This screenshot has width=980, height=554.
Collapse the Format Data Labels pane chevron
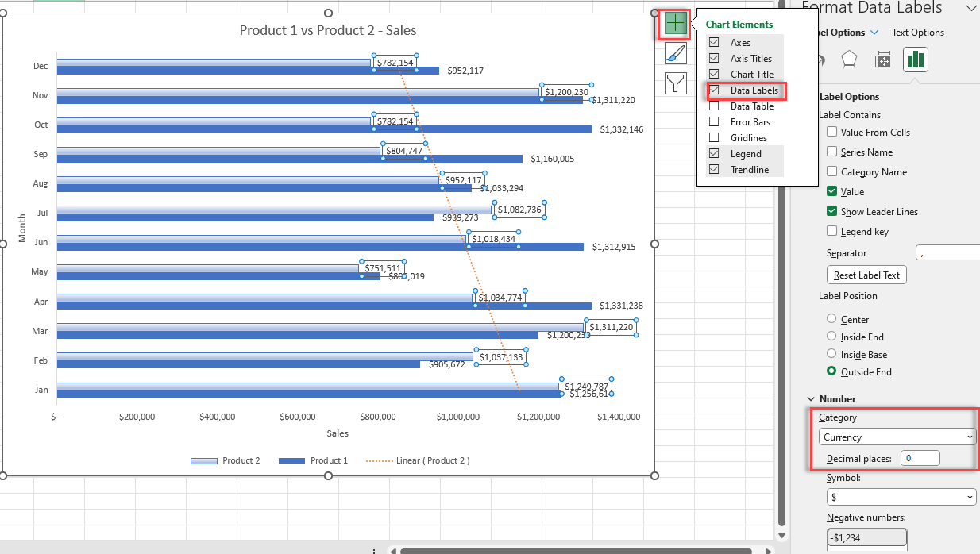pos(970,7)
